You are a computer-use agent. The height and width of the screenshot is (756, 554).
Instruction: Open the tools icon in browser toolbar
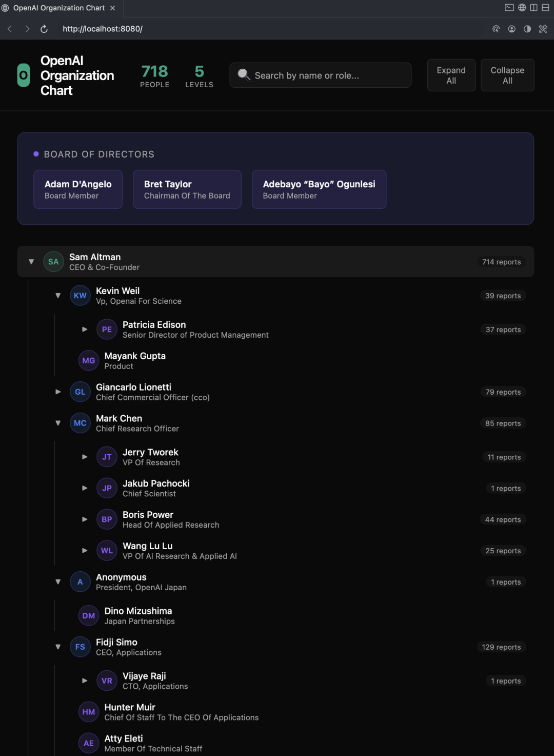(x=543, y=29)
